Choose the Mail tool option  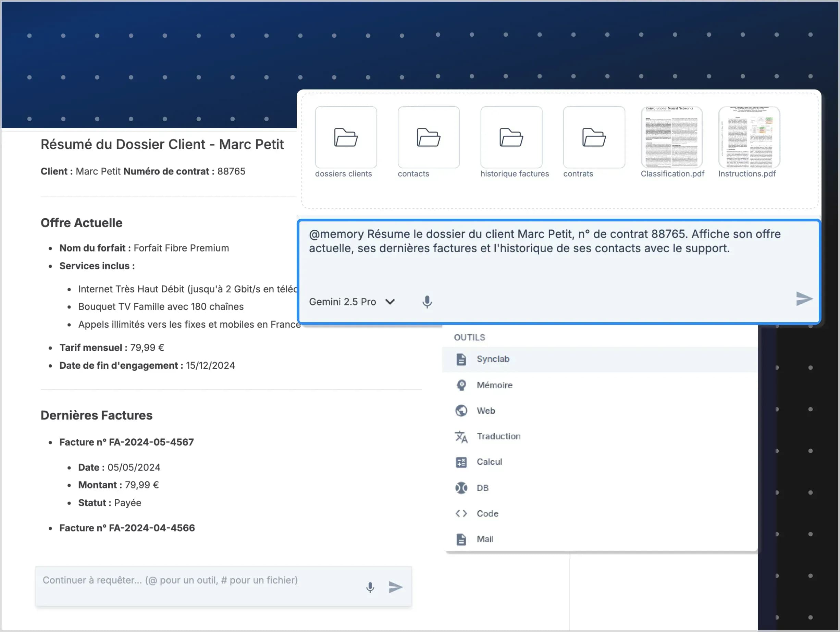(485, 539)
